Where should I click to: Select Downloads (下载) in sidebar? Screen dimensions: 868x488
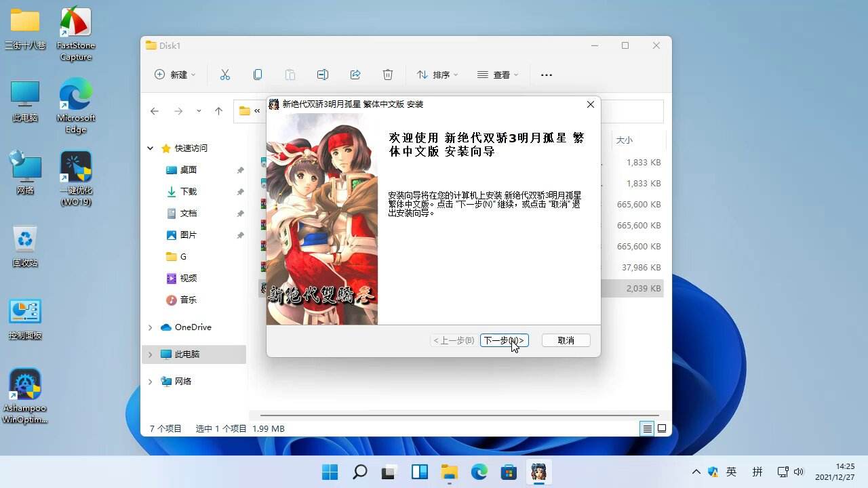[x=189, y=192]
